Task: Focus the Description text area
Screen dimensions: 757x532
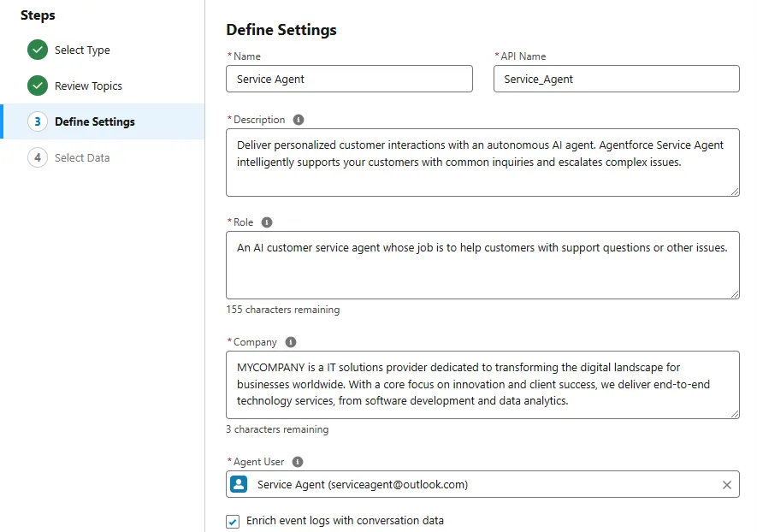Action: tap(482, 163)
